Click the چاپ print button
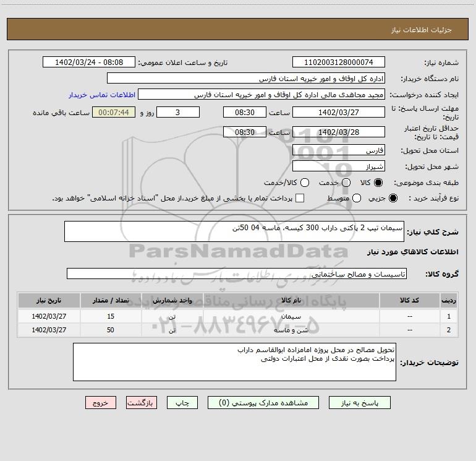Screen dimensions: 476x461 [182, 403]
